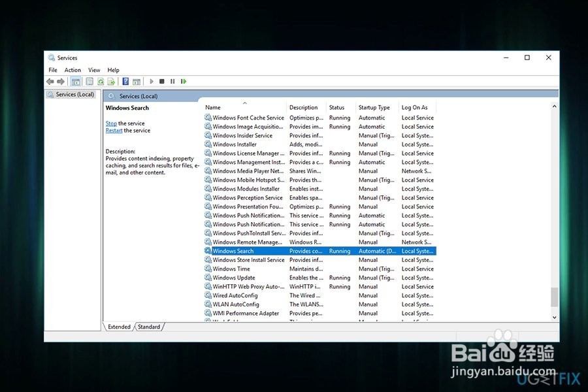588x392 pixels.
Task: Click the Forward arrow toolbar icon
Action: (x=61, y=82)
